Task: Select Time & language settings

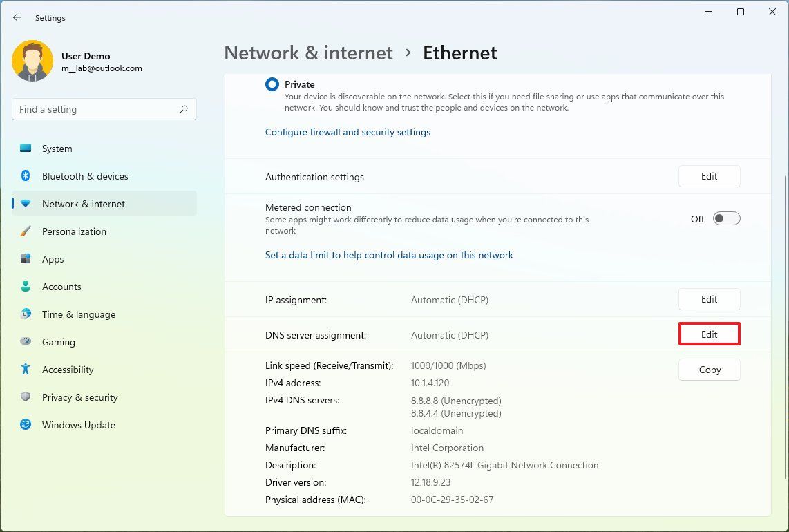Action: 78,314
